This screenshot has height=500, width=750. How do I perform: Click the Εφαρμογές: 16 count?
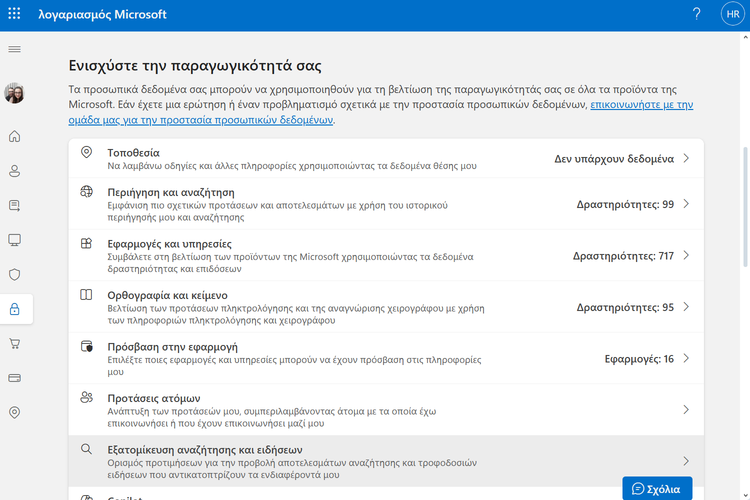639,359
